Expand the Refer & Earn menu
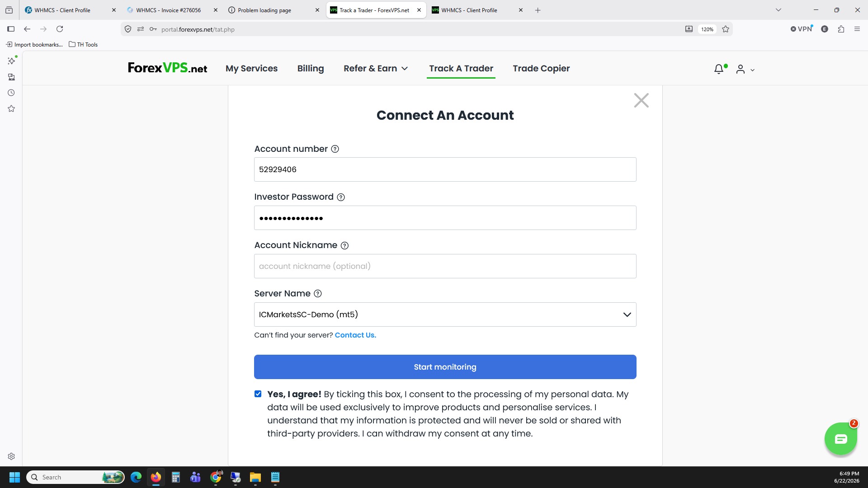868x488 pixels. 376,69
